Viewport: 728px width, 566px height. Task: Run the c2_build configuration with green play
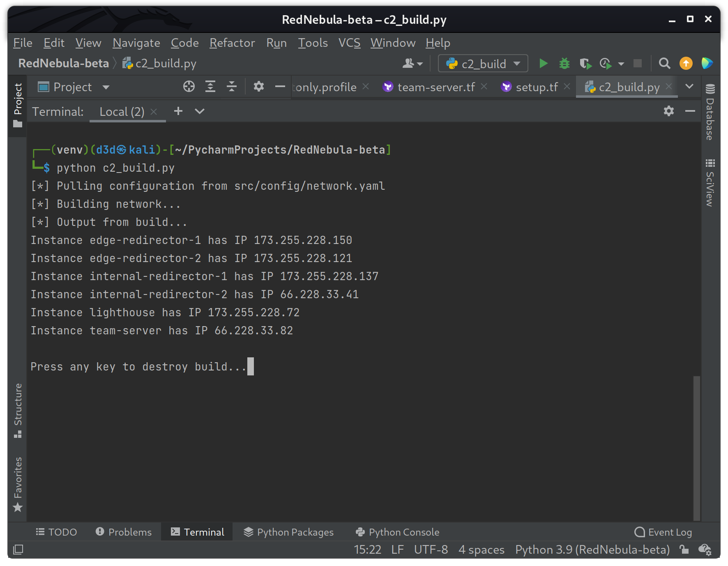543,64
